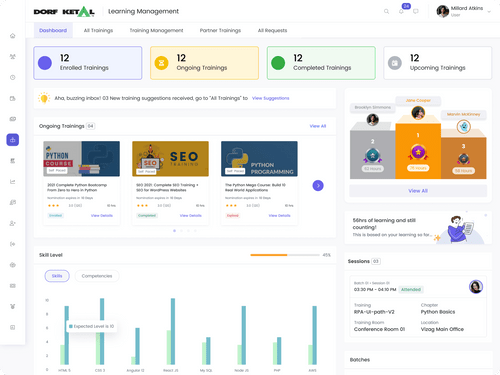
Task: Open the chat messages icon in header
Action: [416, 11]
